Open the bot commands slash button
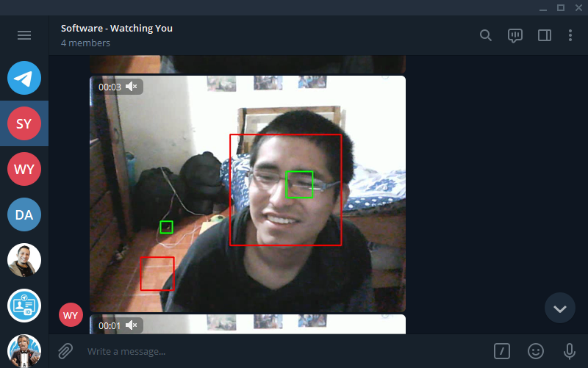 click(x=502, y=351)
